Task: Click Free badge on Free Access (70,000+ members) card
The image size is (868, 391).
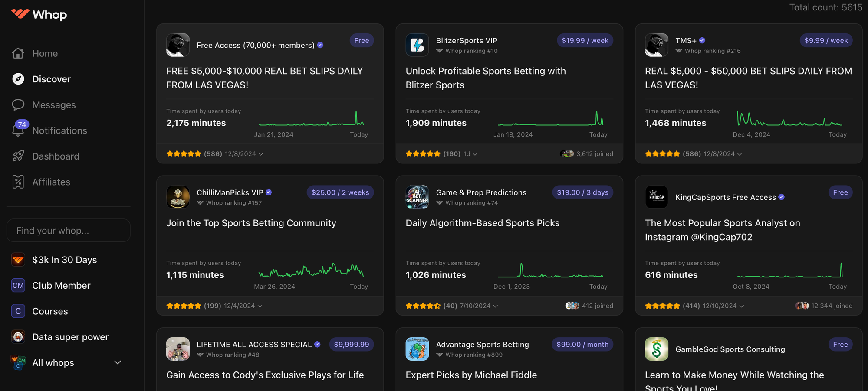Action: click(x=362, y=40)
